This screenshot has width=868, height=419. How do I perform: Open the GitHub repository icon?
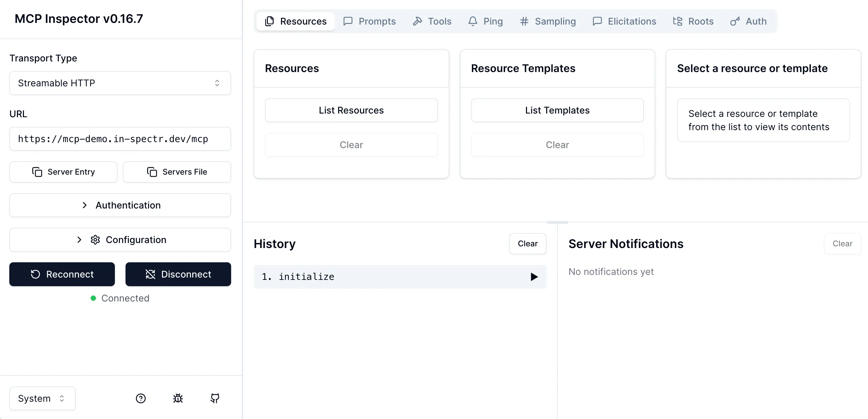215,398
